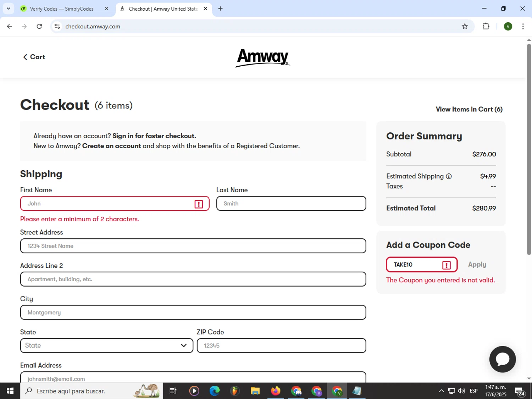Open File Explorer from taskbar
532x399 pixels.
(255, 391)
